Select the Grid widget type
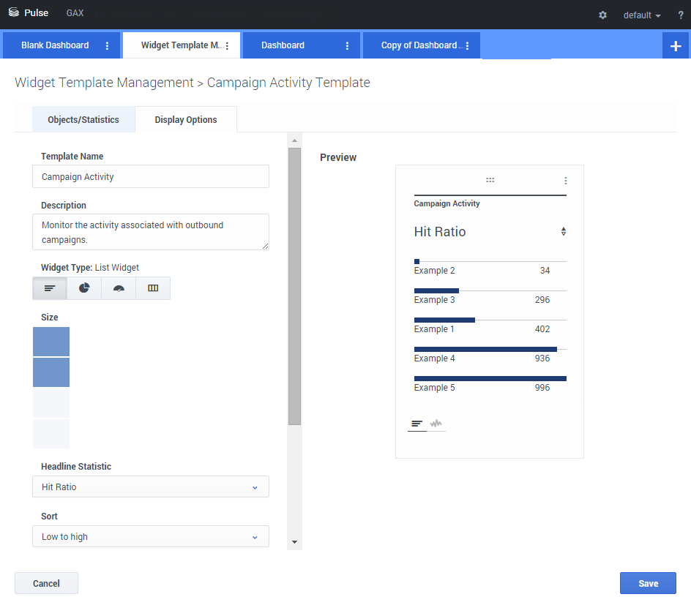 153,288
